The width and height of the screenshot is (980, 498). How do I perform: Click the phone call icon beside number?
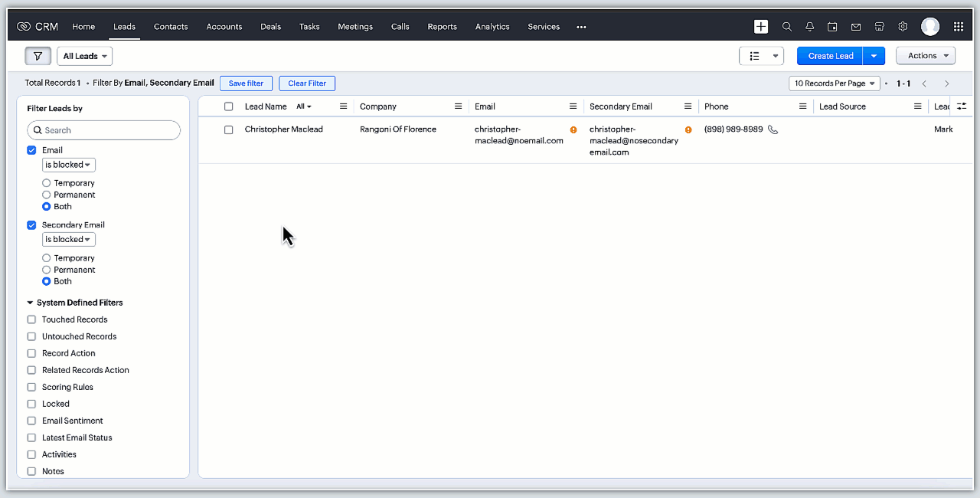point(773,129)
